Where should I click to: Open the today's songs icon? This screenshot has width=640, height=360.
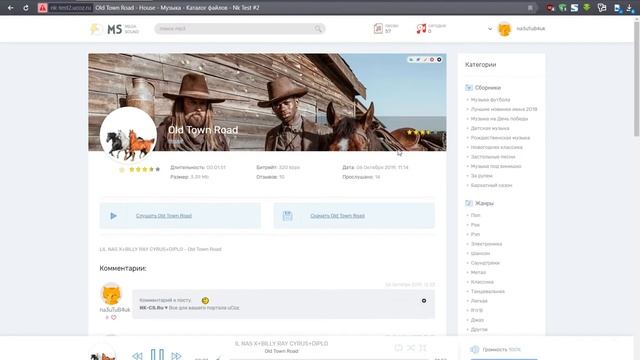[x=421, y=29]
